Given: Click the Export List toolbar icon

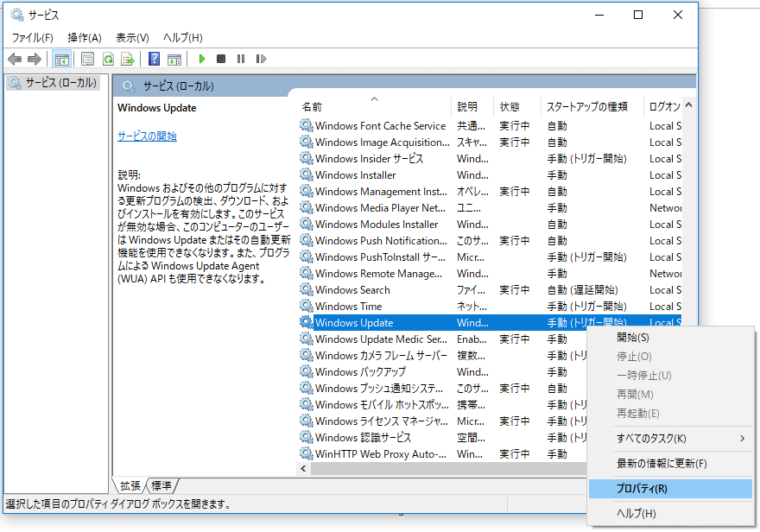Looking at the screenshot, I should coord(128,59).
